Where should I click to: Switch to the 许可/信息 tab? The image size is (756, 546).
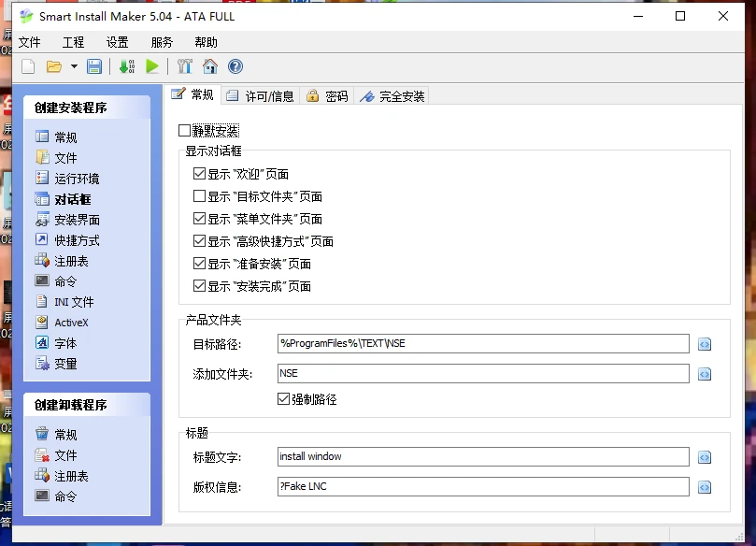(260, 96)
